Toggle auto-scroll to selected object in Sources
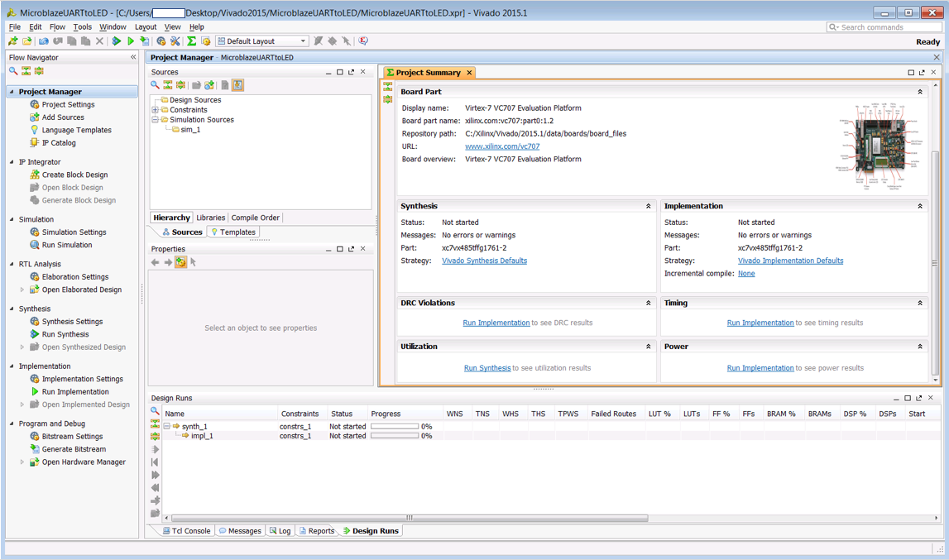The height and width of the screenshot is (560, 949). click(x=237, y=85)
